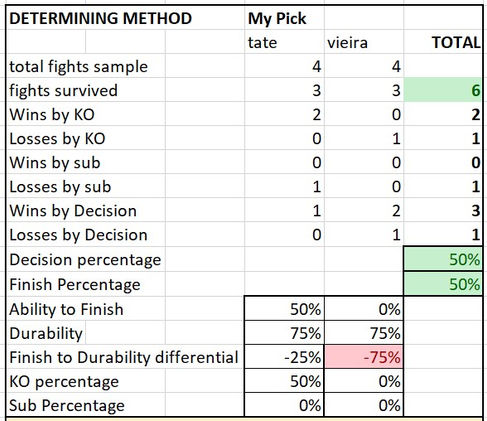Click the green Decision percentage 50% cell
The width and height of the screenshot is (487, 421).
click(x=443, y=259)
